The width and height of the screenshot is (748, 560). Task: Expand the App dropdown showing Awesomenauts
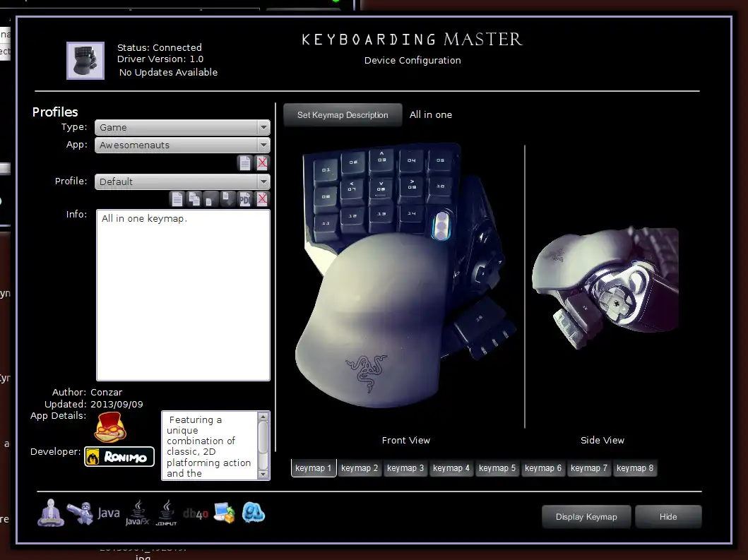182,145
